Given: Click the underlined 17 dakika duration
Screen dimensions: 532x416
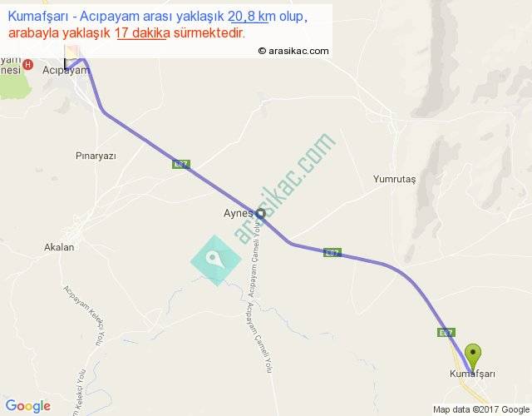Looking at the screenshot, I should [142, 33].
